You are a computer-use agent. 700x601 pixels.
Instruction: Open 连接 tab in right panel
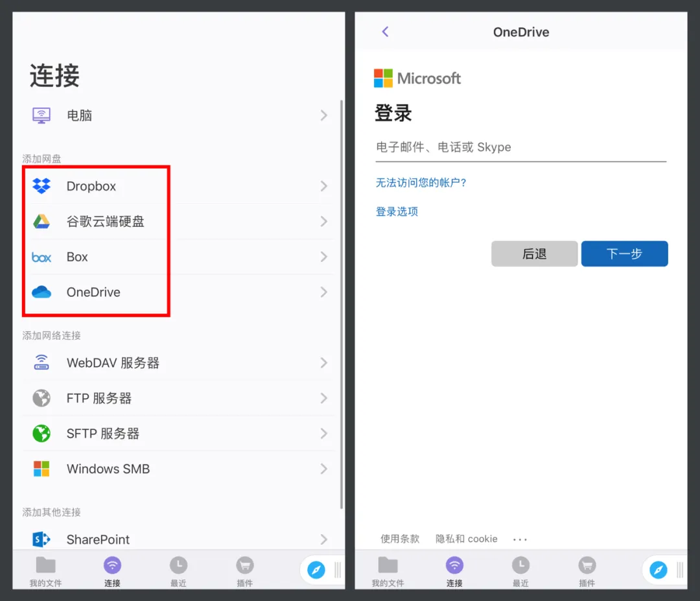tap(454, 572)
